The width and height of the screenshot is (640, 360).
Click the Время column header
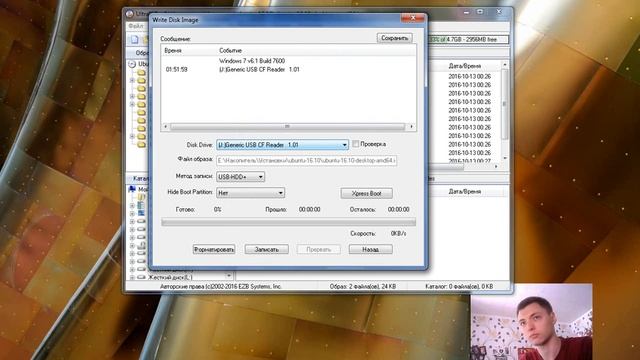pos(173,51)
